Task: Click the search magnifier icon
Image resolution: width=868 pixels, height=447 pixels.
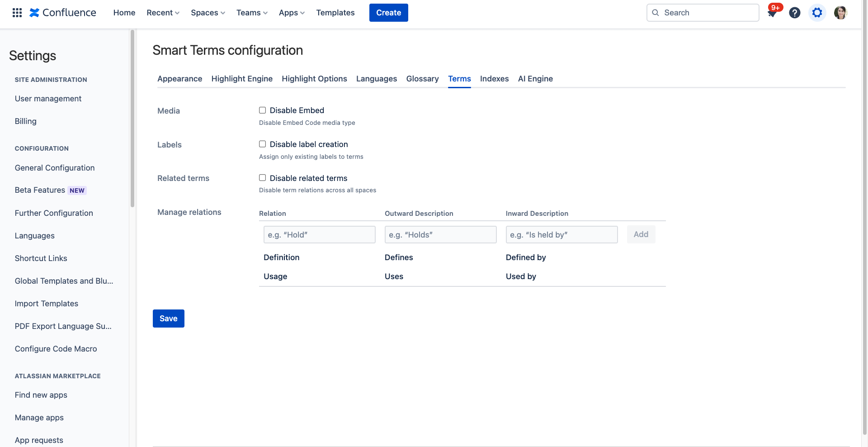Action: pos(655,13)
